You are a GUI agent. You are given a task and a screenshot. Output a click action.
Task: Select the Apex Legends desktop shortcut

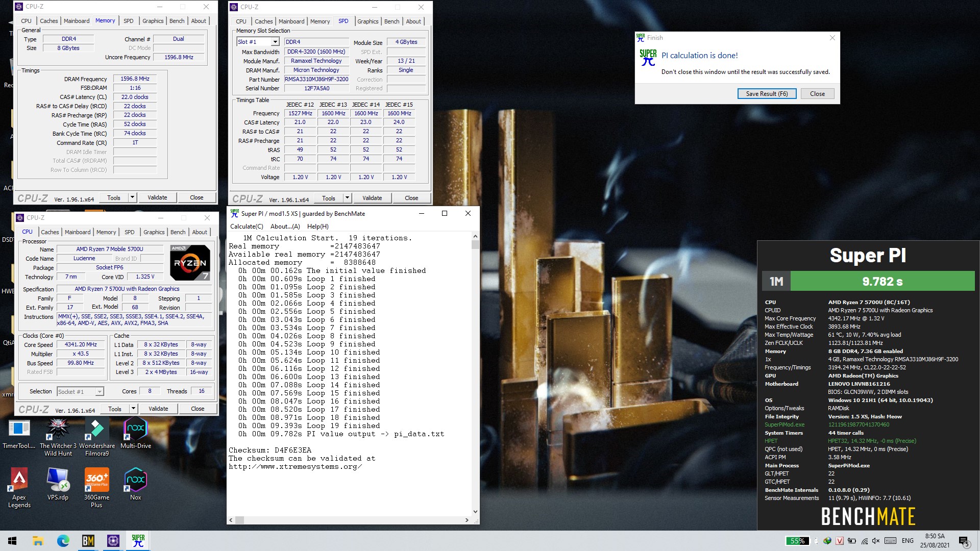tap(19, 488)
